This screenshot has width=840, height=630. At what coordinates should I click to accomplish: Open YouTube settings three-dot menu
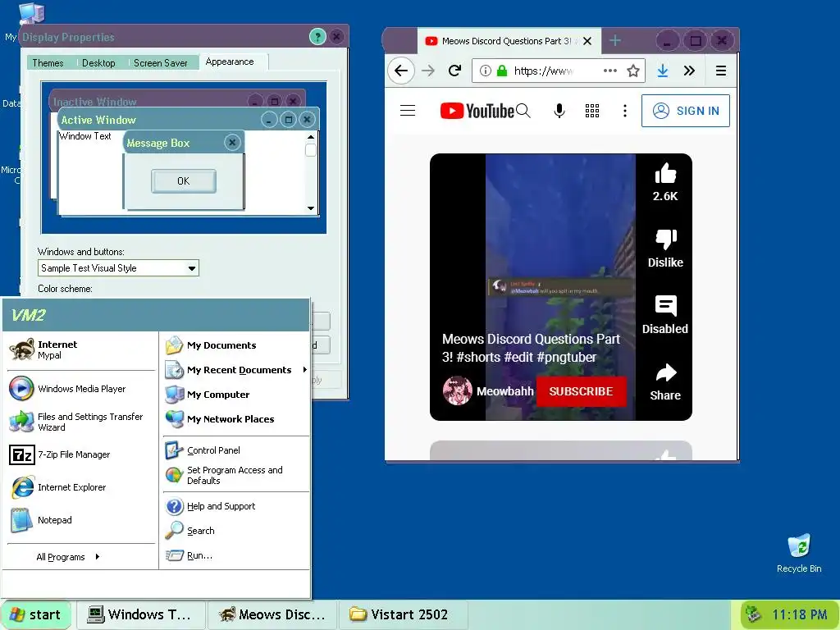tap(624, 111)
